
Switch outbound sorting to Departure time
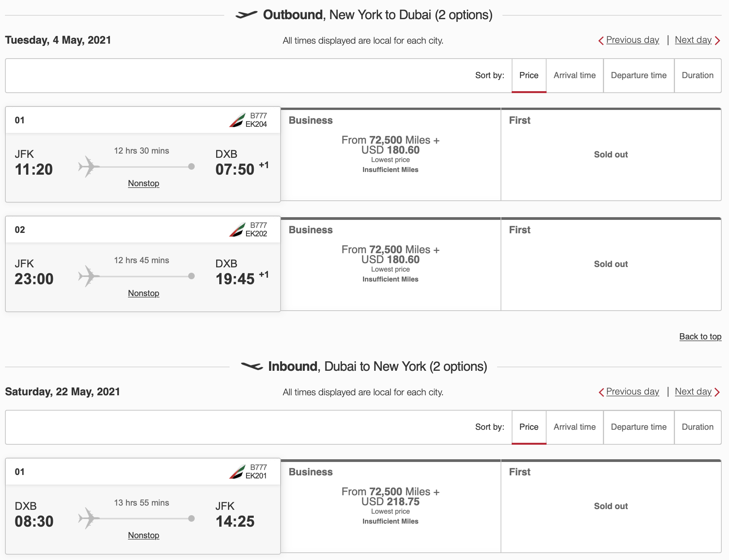[x=638, y=75]
